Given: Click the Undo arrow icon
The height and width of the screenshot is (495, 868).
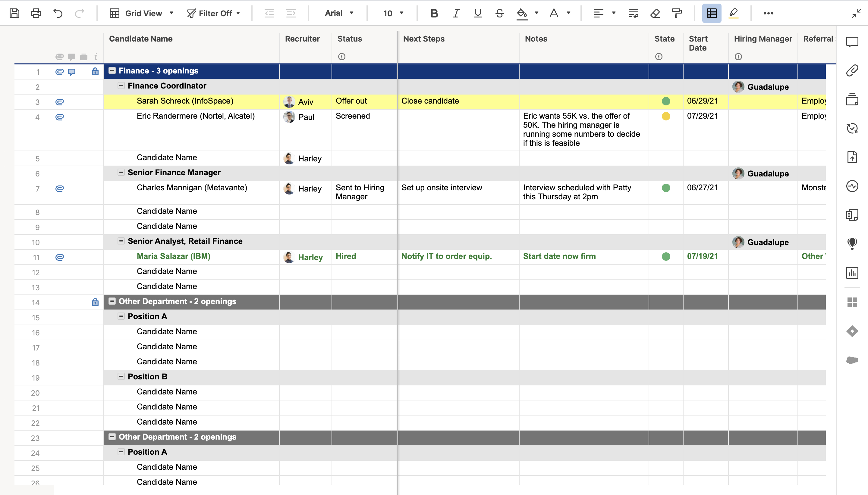Looking at the screenshot, I should (x=58, y=13).
